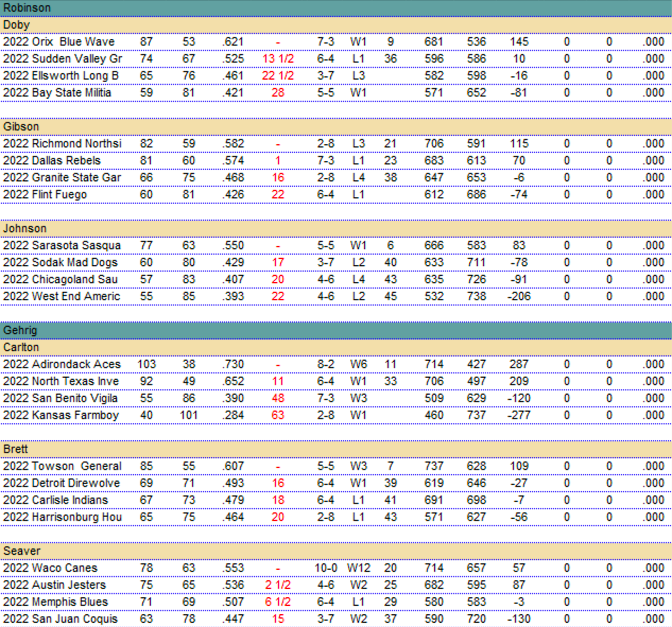Open the 2022 Detroit Direwolve team
This screenshot has width=672, height=627.
click(x=62, y=483)
